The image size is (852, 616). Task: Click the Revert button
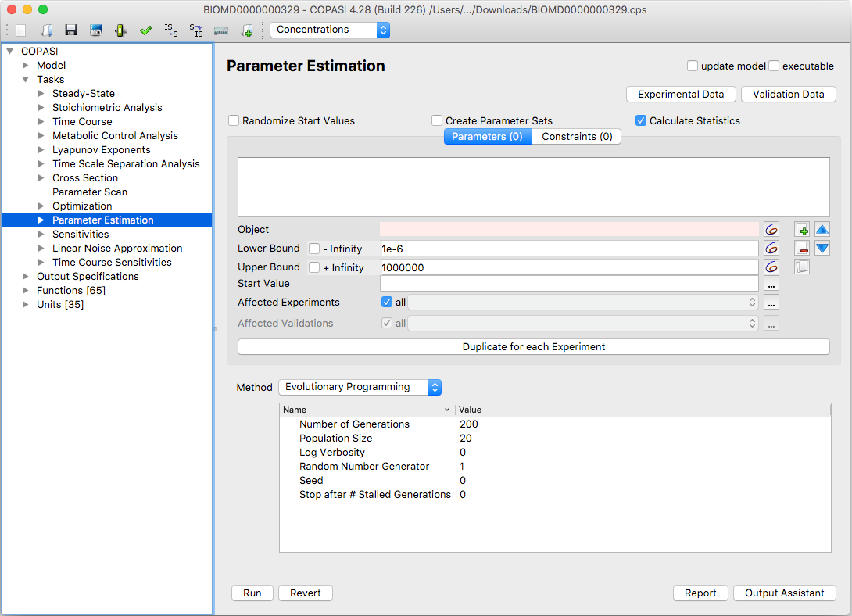point(306,593)
